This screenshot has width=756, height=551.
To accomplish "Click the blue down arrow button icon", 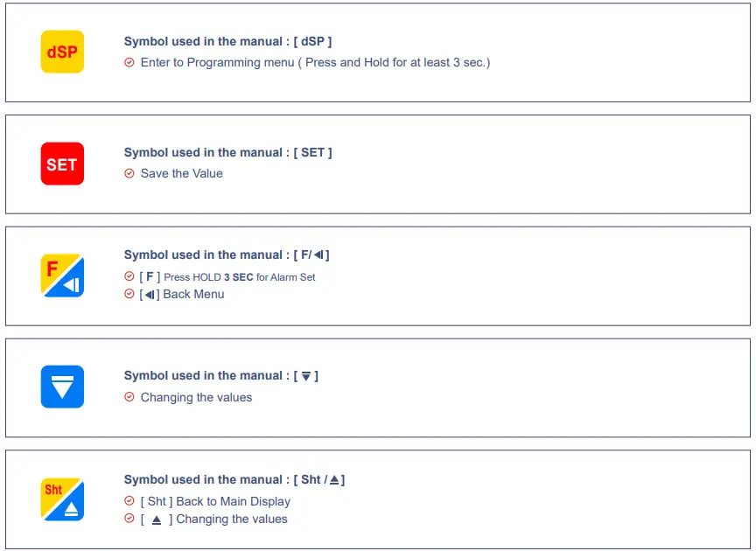I will coord(62,387).
